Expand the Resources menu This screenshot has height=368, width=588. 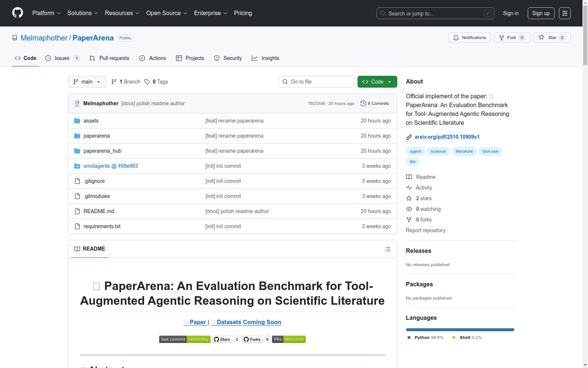click(122, 13)
